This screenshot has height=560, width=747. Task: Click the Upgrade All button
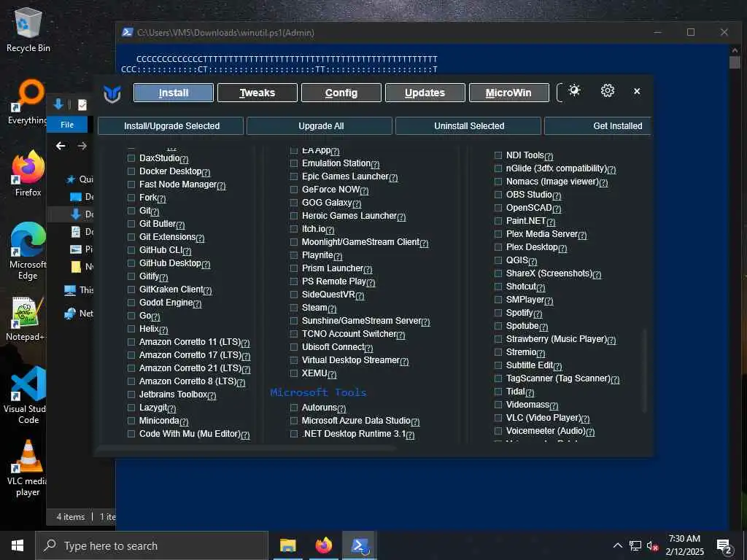coord(320,126)
